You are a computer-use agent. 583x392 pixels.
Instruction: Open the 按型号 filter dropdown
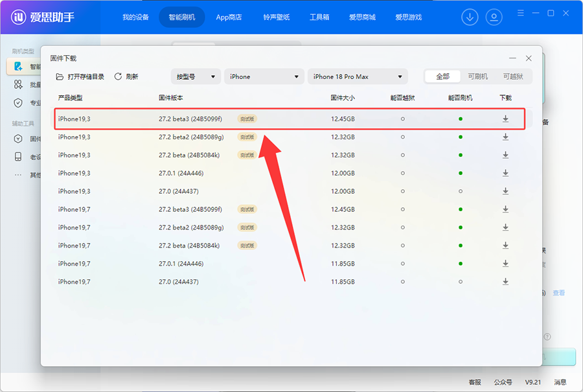[196, 76]
